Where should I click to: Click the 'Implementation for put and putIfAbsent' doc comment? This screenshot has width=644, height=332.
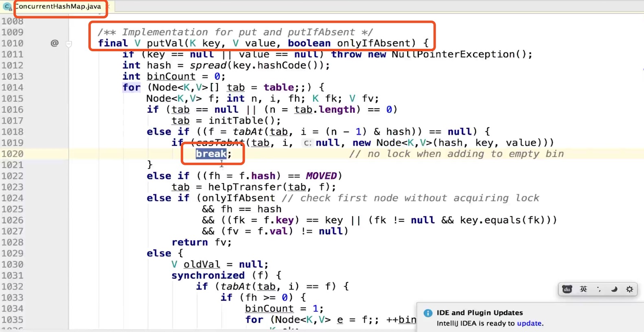[x=235, y=32]
